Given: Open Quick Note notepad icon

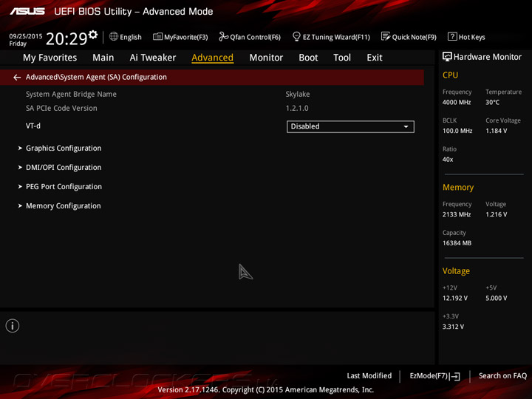Looking at the screenshot, I should click(386, 37).
